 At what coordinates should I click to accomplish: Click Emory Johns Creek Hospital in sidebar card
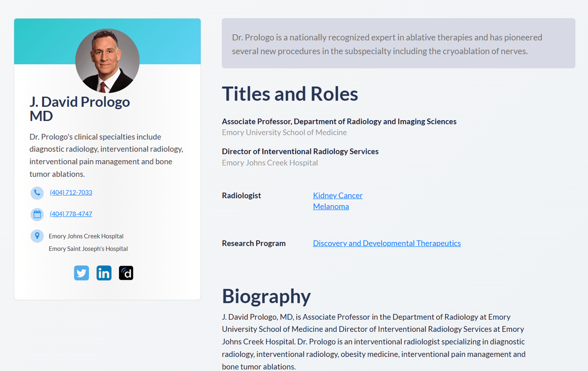click(x=86, y=236)
